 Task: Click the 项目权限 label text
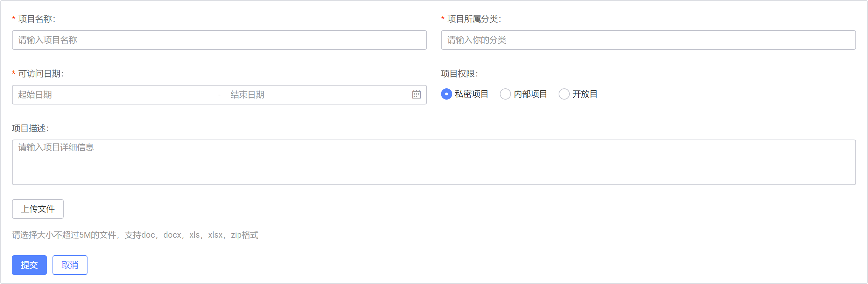(460, 74)
